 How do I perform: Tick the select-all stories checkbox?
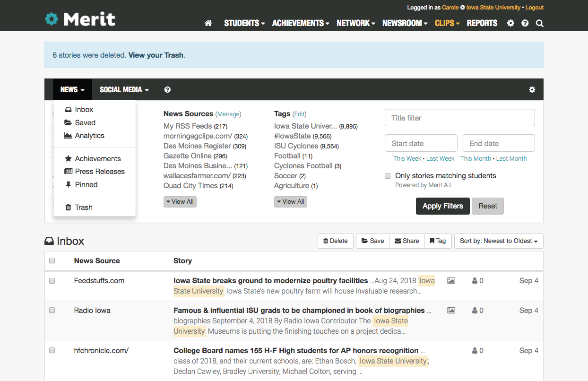pos(52,260)
